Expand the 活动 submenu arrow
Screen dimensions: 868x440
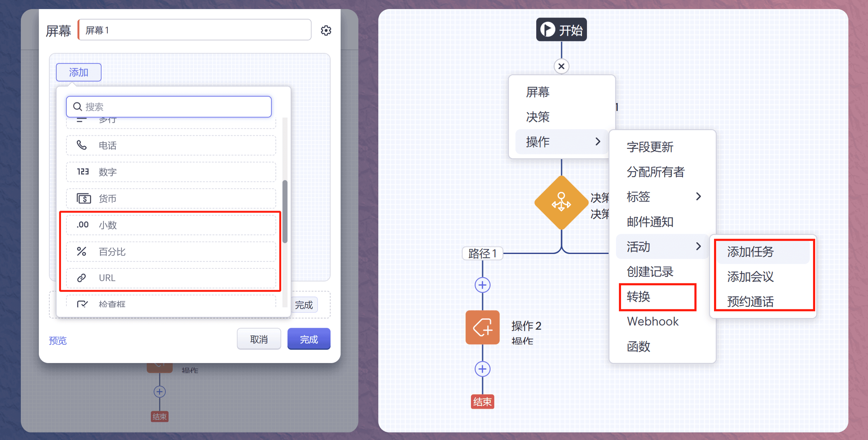point(698,246)
